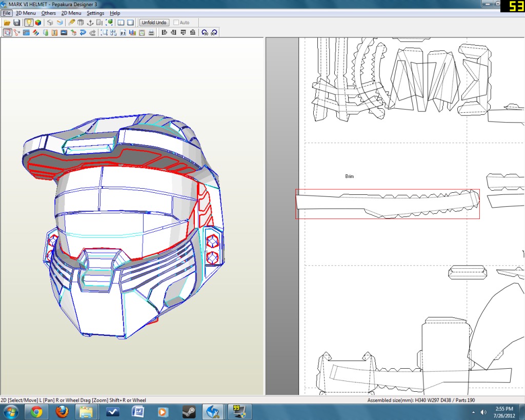This screenshot has width=525, height=420.
Task: Click the volume speaker tray icon
Action: [x=483, y=412]
